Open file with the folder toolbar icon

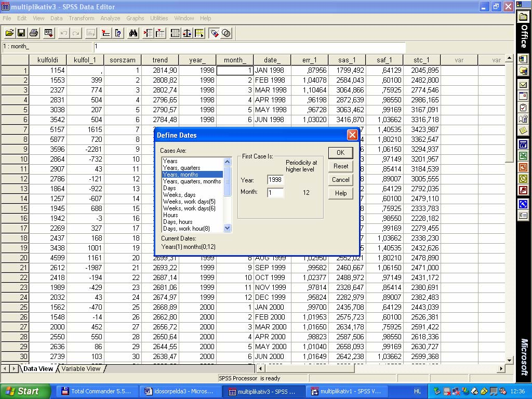[9, 33]
